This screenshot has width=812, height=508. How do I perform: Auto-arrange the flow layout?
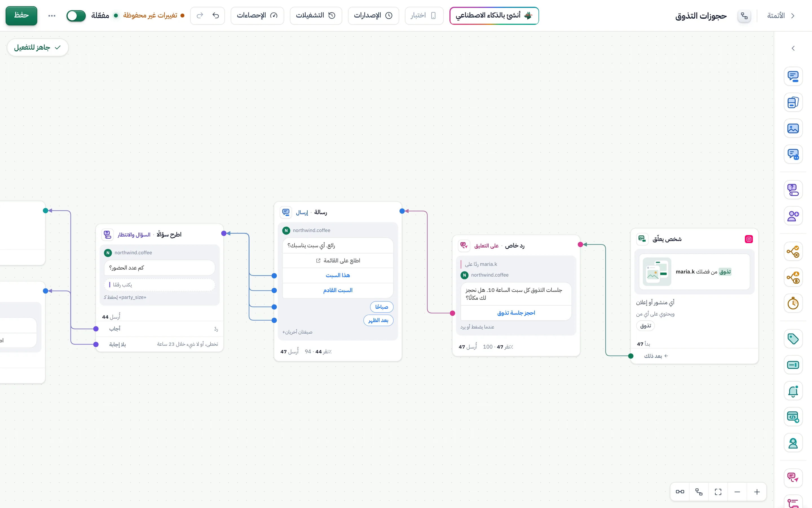pyautogui.click(x=699, y=492)
